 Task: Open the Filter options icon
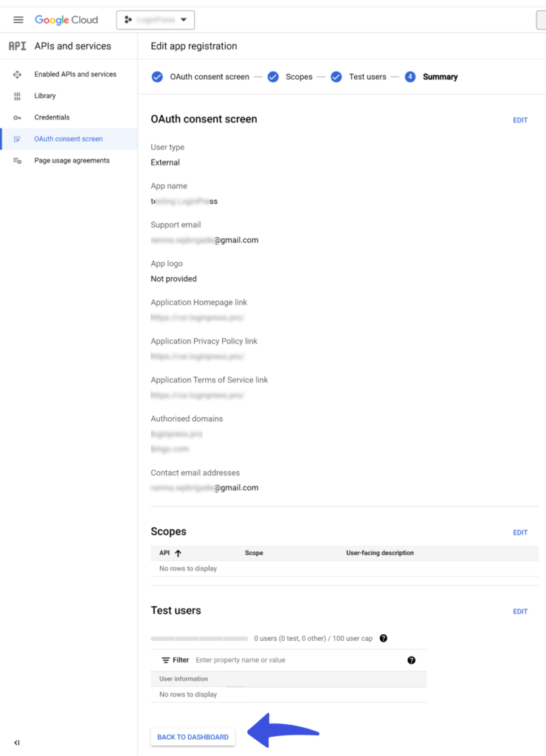(x=166, y=660)
